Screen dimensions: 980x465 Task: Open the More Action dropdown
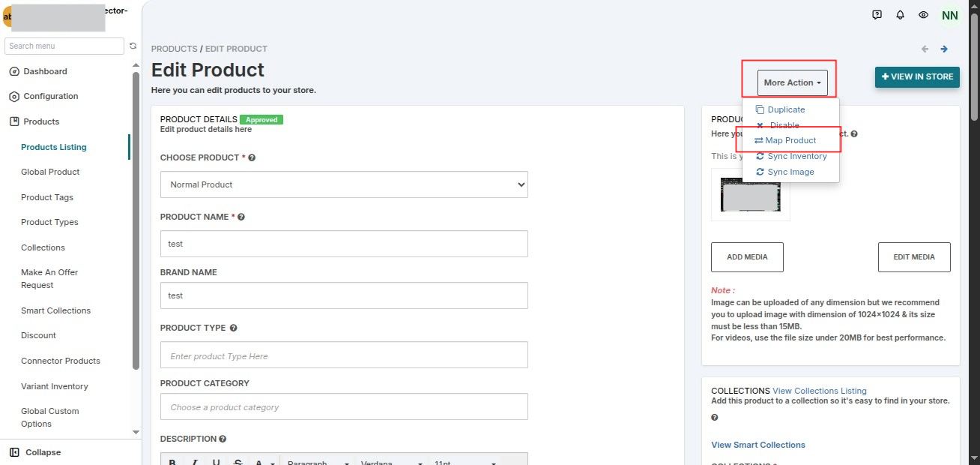click(793, 82)
